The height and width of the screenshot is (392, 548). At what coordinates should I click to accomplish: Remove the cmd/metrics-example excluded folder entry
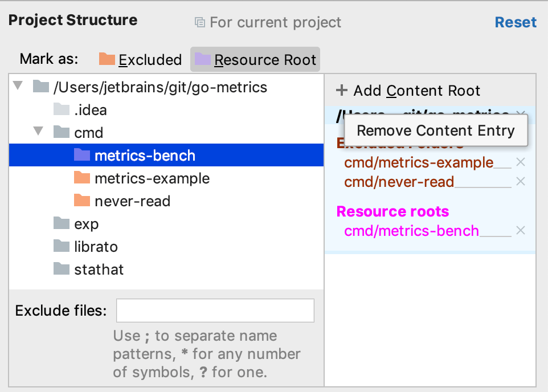[x=521, y=162]
